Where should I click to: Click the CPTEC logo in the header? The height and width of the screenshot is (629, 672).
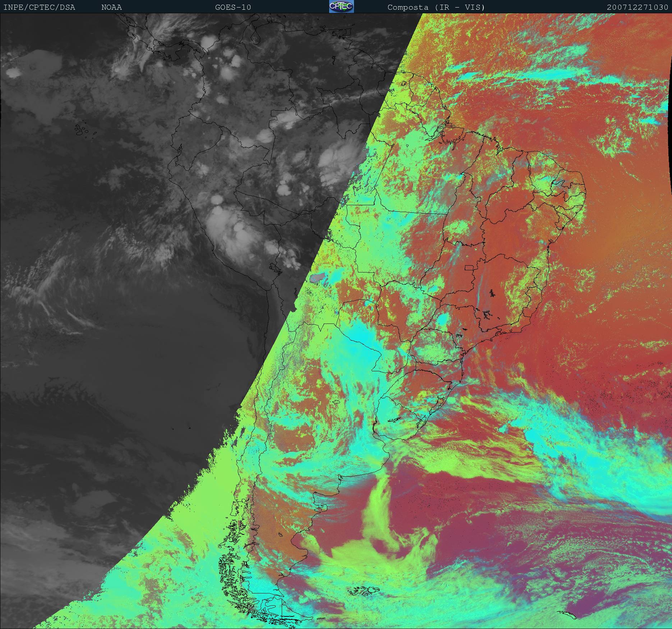(x=341, y=6)
